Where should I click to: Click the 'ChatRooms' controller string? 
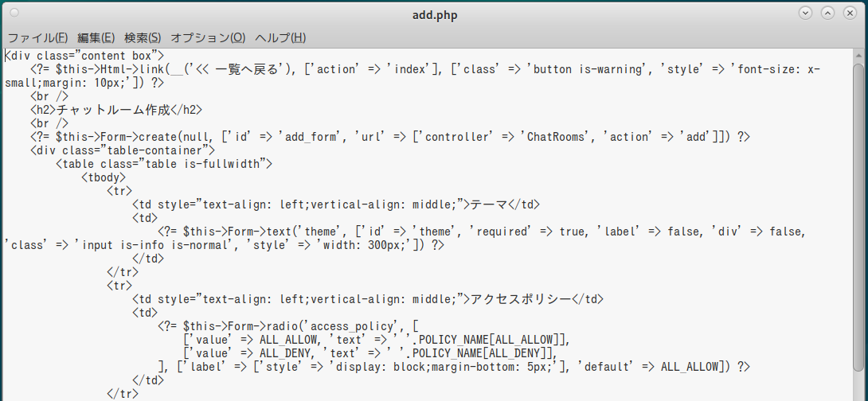pyautogui.click(x=555, y=137)
